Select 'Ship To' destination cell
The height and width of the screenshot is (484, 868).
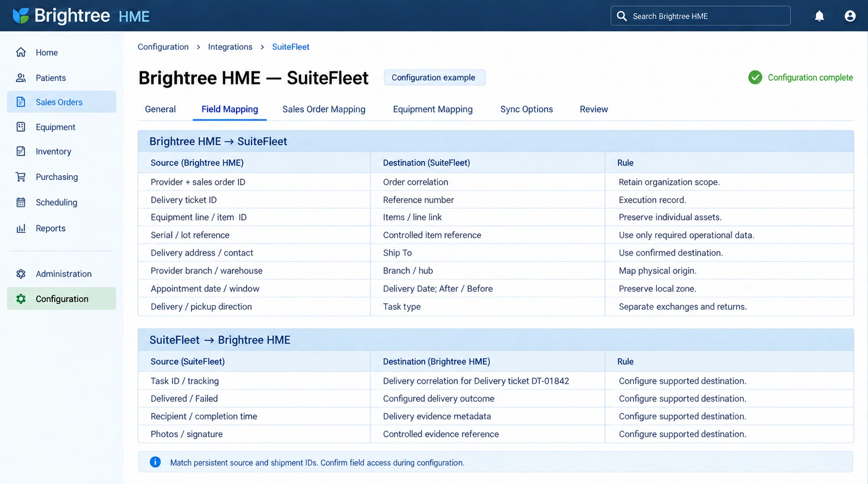[x=487, y=253]
